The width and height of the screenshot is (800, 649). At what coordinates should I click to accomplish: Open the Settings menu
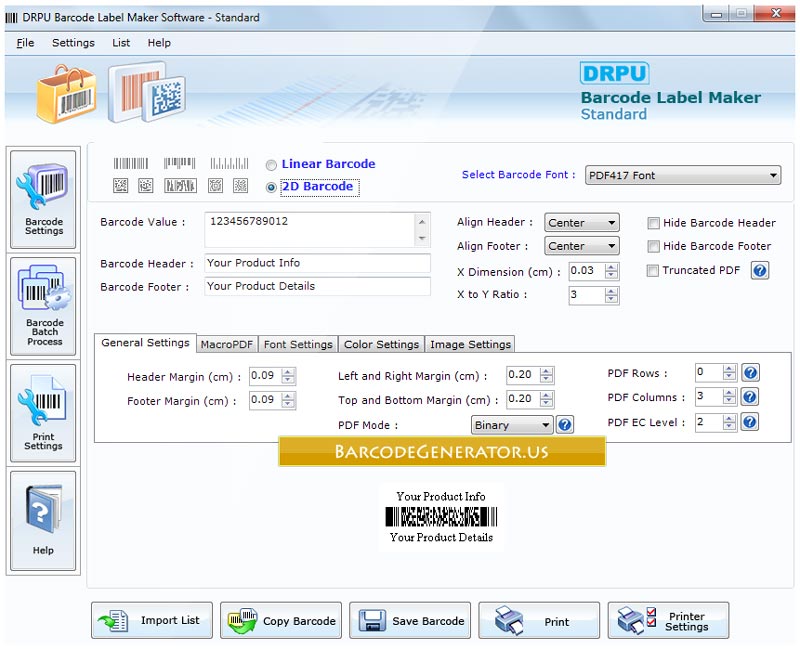pyautogui.click(x=73, y=43)
